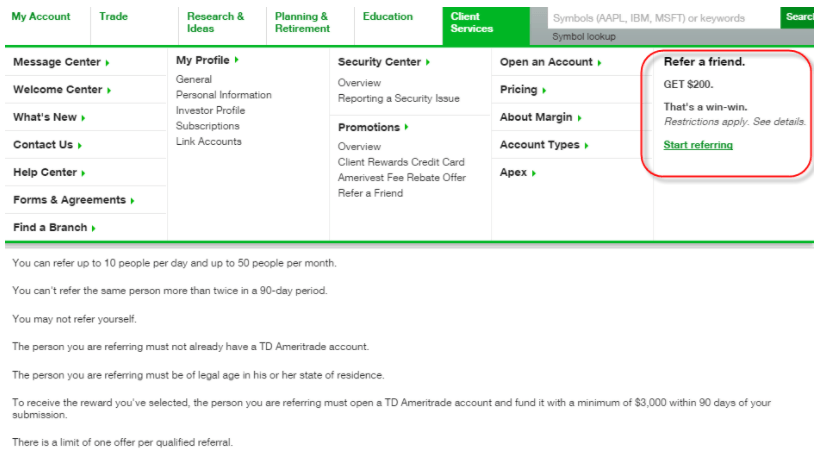The height and width of the screenshot is (459, 821).
Task: Click the Open an Account arrow icon
Action: [599, 63]
